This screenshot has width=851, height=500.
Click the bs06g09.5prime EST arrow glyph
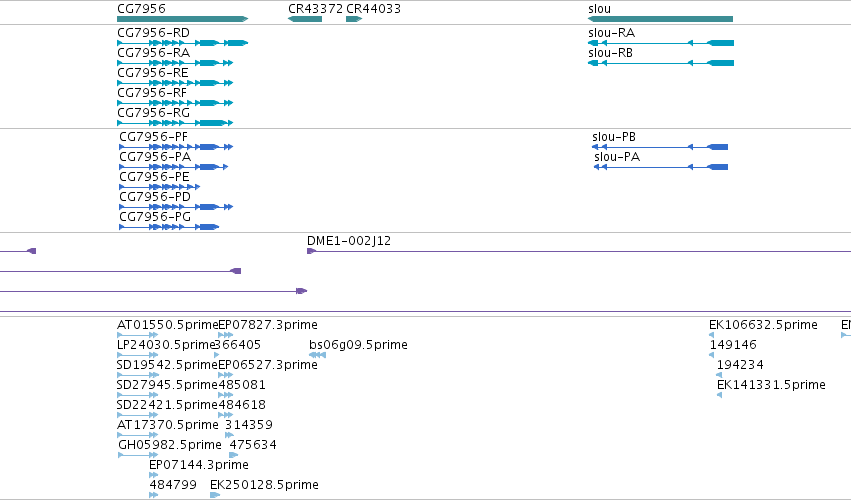(317, 356)
